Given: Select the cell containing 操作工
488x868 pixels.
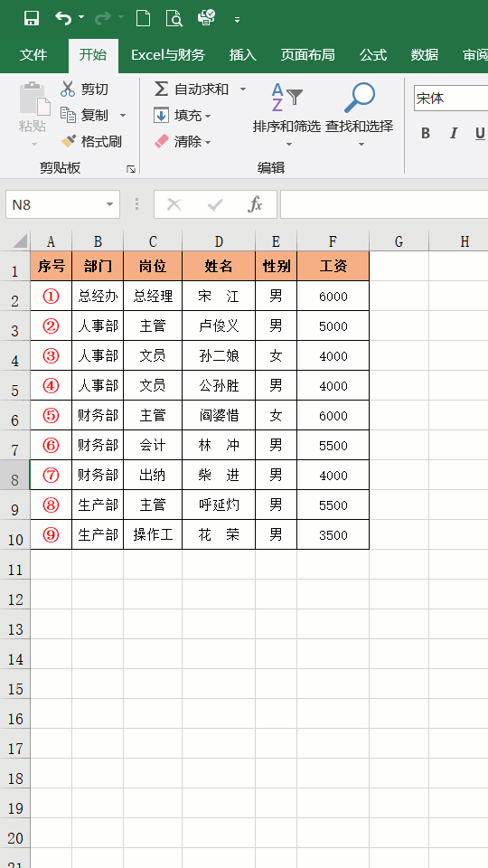Looking at the screenshot, I should pyautogui.click(x=153, y=535).
